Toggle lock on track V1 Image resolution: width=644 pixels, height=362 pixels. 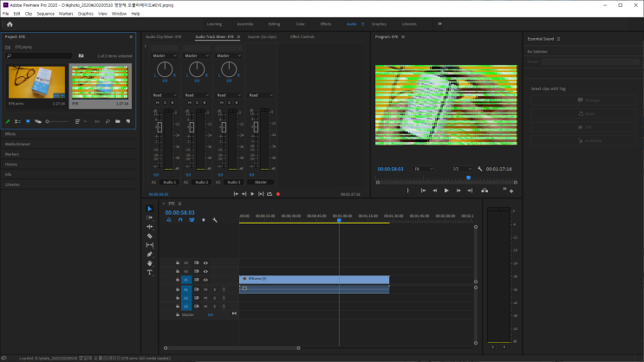[178, 280]
